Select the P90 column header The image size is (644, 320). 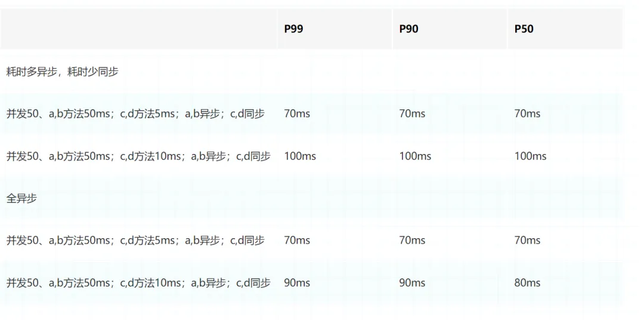(408, 29)
